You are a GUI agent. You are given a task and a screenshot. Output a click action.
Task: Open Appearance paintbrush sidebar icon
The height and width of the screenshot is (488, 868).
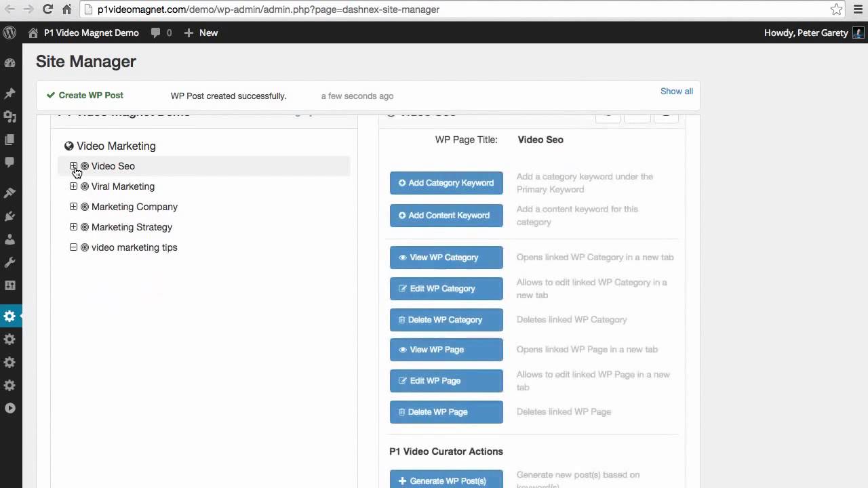(9, 193)
